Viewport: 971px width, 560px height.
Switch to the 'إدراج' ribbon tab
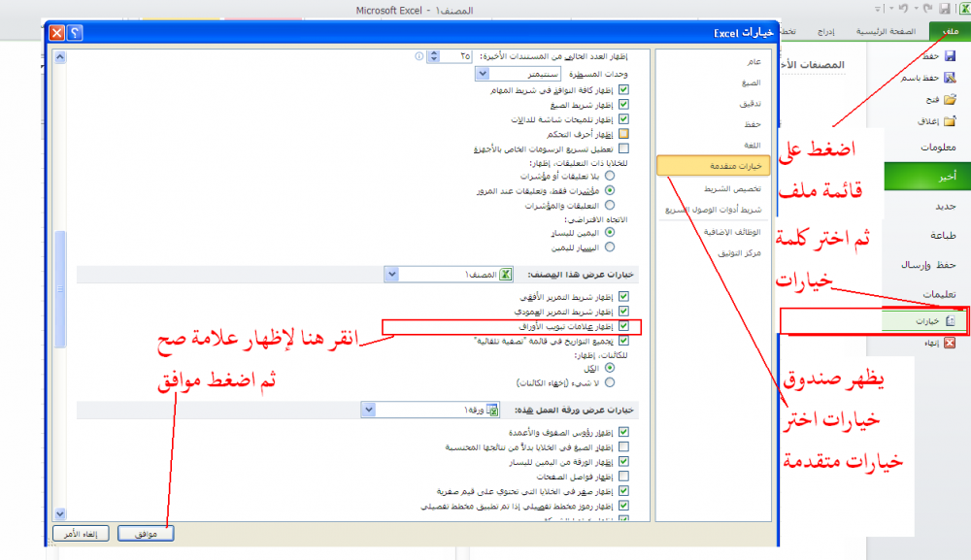point(825,32)
